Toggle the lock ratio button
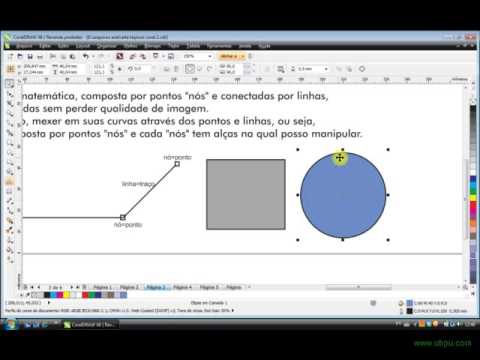The width and height of the screenshot is (480, 360). click(119, 69)
